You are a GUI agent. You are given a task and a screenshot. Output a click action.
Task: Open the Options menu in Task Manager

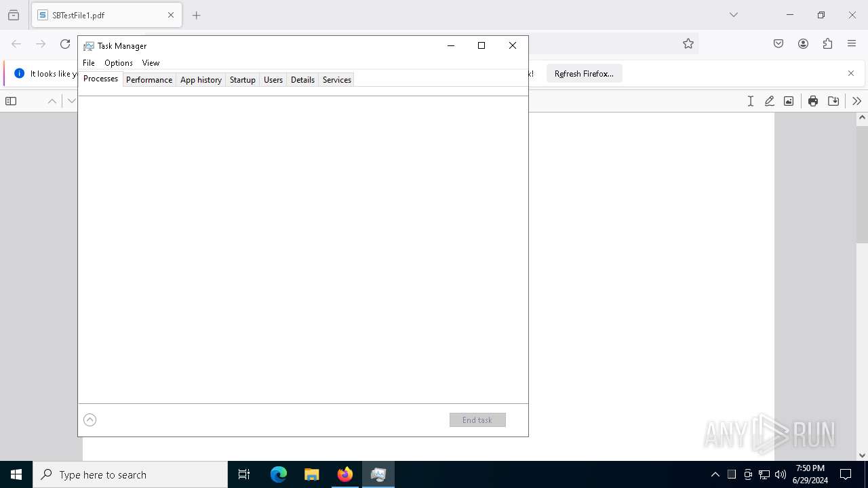[119, 63]
